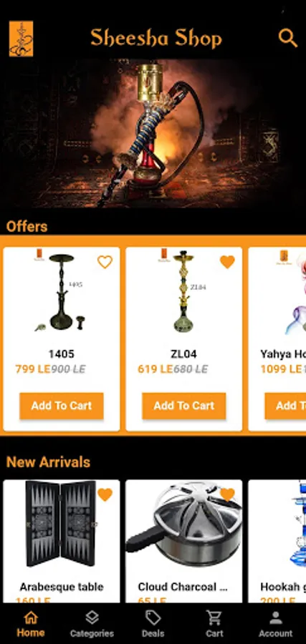
Task: Toggle heart on Cloud Charcoal item
Action: coord(227,494)
